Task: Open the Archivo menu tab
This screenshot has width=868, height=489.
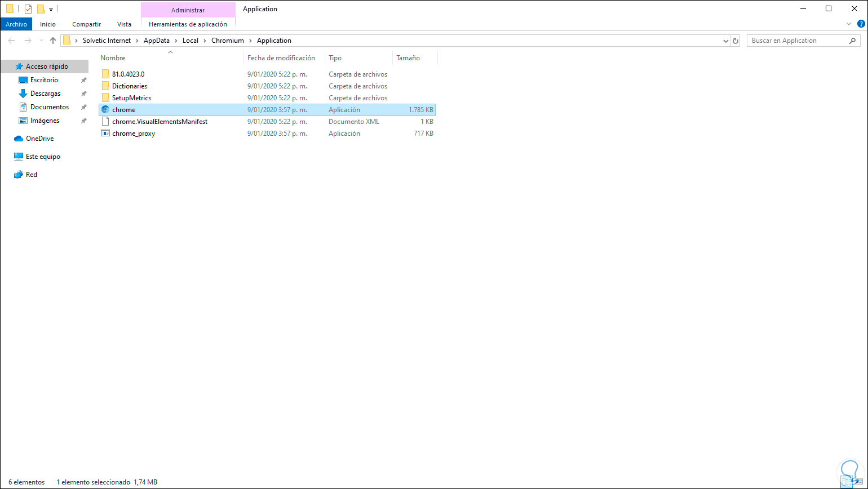Action: (x=16, y=24)
